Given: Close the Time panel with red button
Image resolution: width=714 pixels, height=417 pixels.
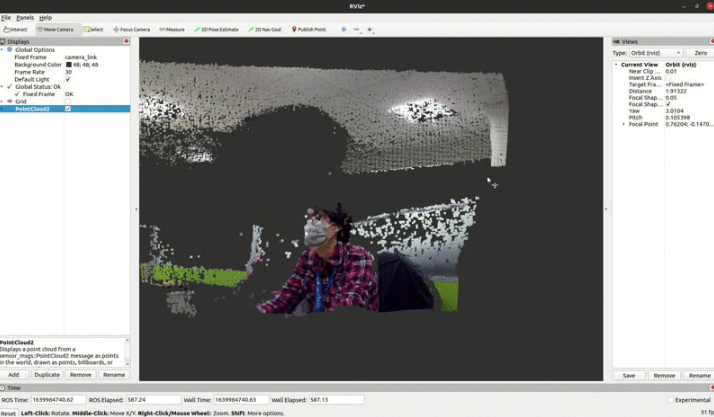Looking at the screenshot, I should click(712, 388).
